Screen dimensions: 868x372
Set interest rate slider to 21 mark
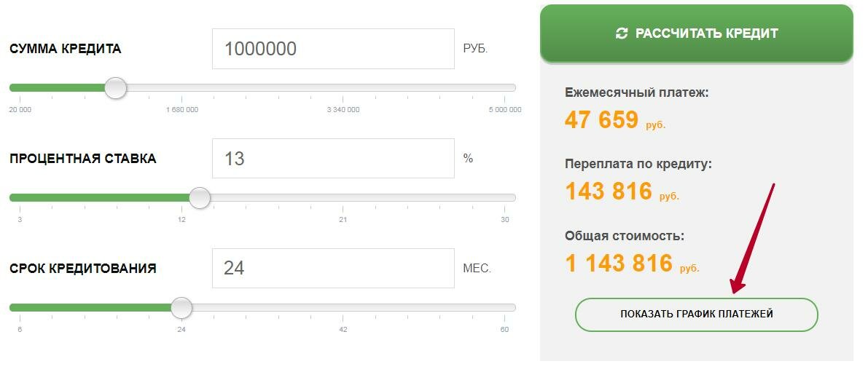(343, 197)
